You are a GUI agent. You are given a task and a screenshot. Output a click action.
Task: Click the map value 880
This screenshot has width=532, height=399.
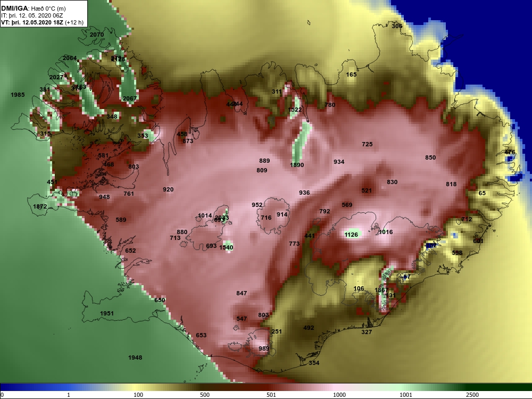point(182,232)
